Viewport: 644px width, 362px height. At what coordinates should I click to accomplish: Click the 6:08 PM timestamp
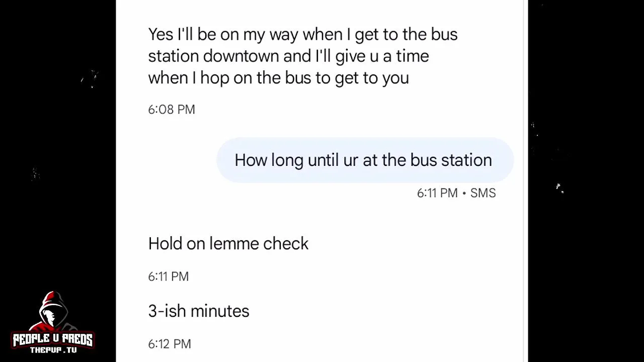(172, 110)
